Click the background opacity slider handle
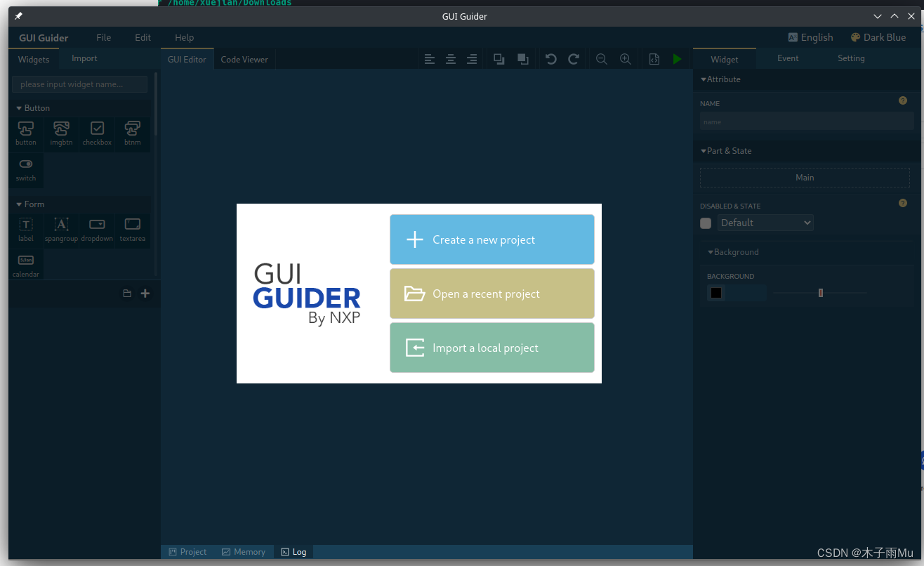 pyautogui.click(x=821, y=293)
